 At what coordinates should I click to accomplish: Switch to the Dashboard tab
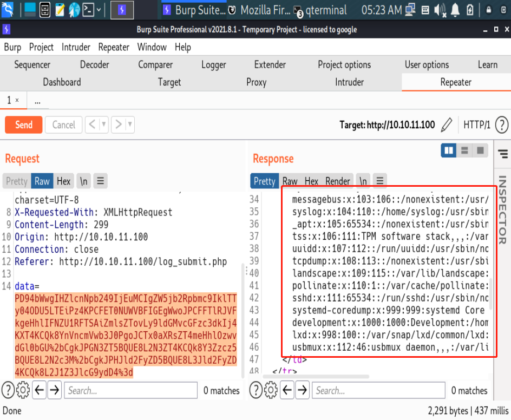62,82
